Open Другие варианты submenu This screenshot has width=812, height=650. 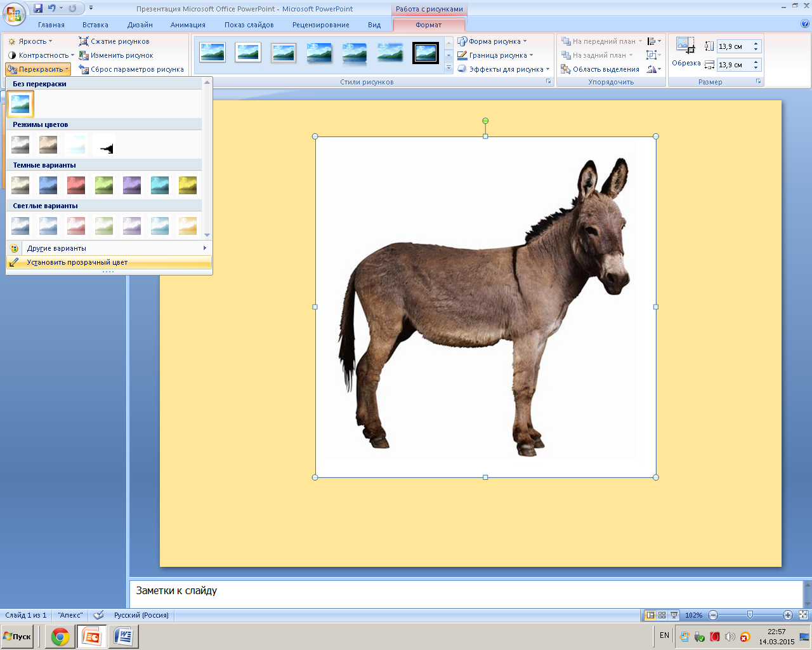108,248
